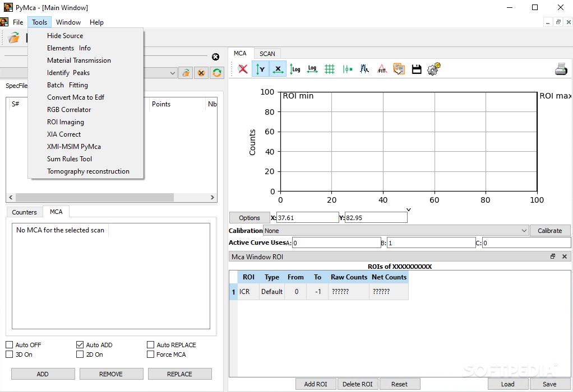
Task: Click the Options button
Action: (x=249, y=217)
